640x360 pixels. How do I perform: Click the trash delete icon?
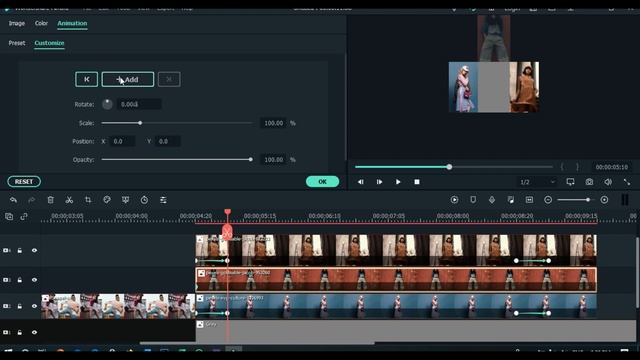(50, 200)
